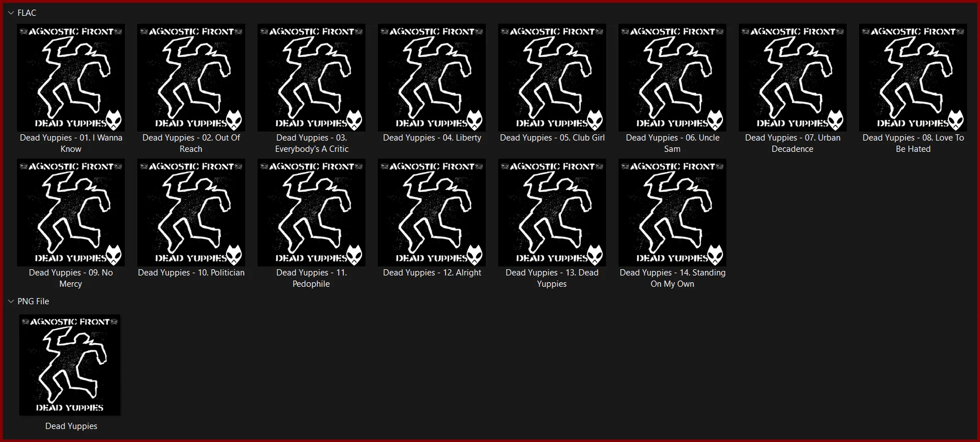Click file name 'Dead Yuppies - 04. Liberty'

click(432, 138)
